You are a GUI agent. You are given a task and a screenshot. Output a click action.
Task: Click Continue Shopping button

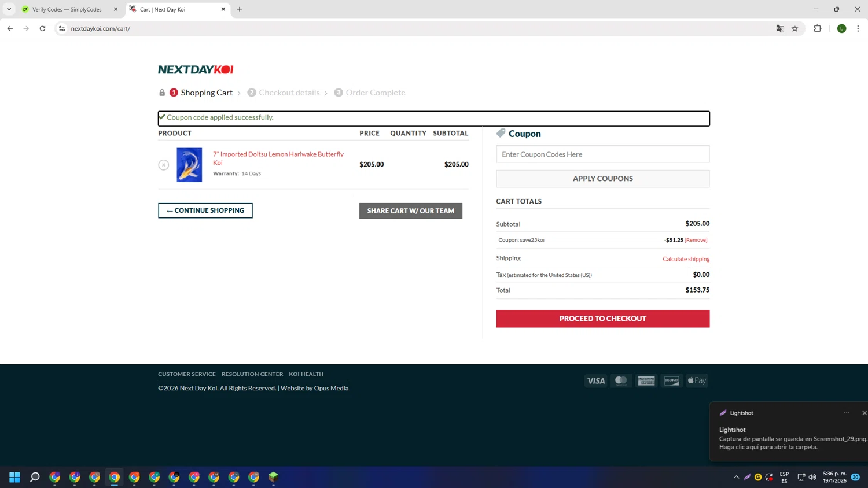pos(205,210)
